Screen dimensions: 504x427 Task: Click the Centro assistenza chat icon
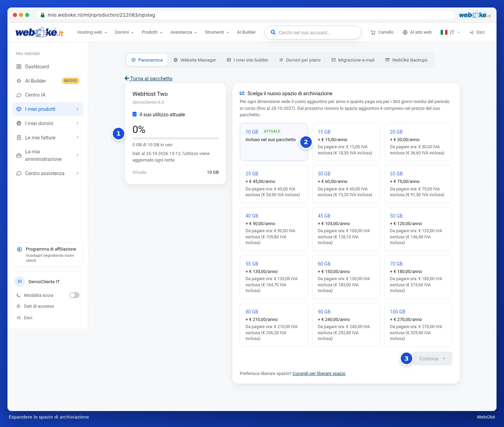19,173
